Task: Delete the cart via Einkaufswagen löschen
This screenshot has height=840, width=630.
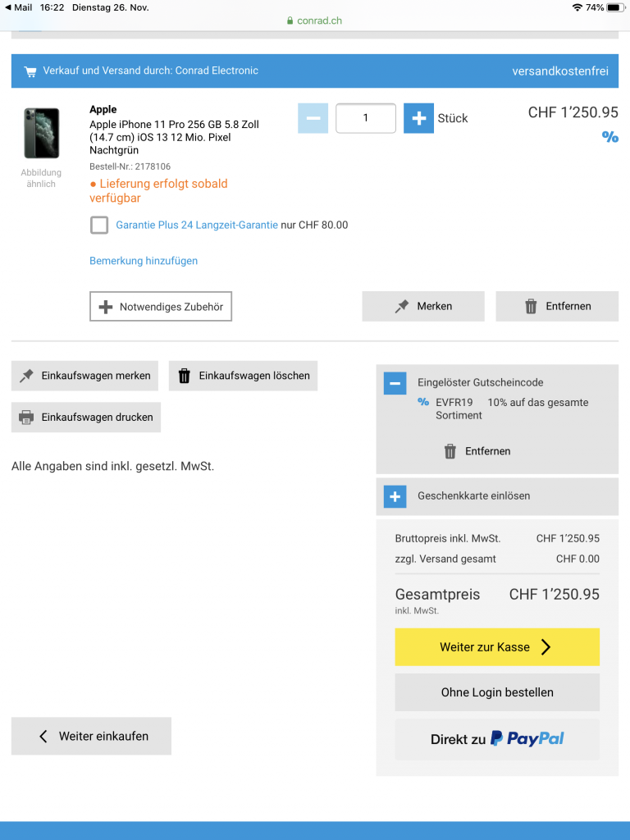Action: [243, 376]
